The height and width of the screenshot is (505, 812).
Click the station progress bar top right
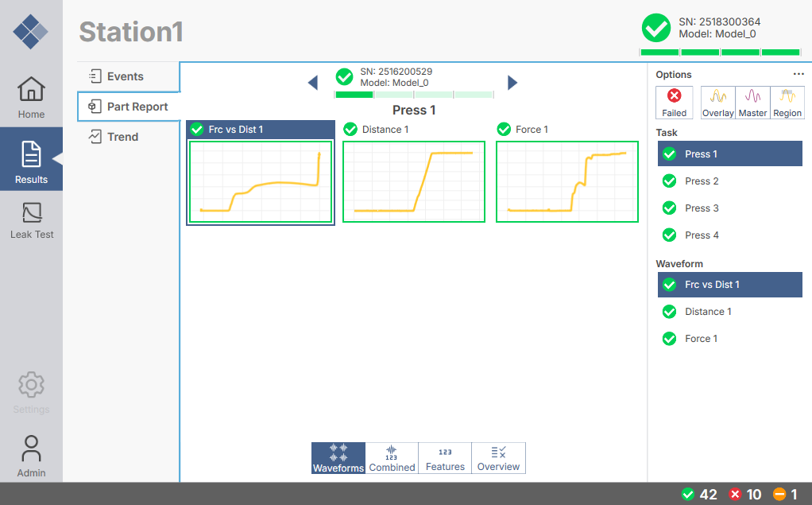(x=721, y=52)
